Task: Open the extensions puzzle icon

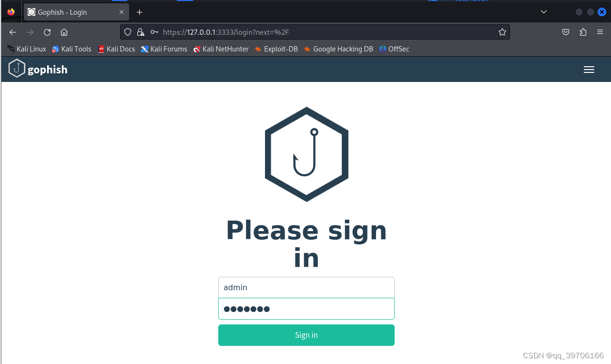Action: (583, 32)
